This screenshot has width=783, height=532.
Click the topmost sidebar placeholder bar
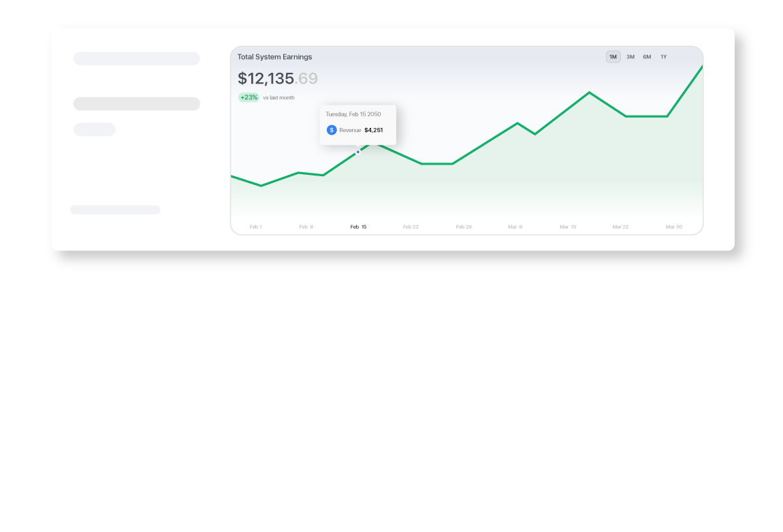(x=136, y=59)
